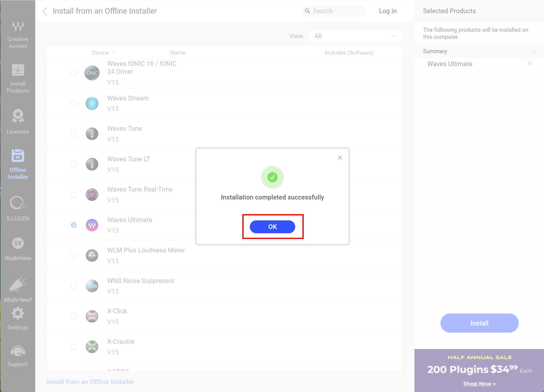
Task: Click the X-Crackle product name
Action: pos(121,342)
